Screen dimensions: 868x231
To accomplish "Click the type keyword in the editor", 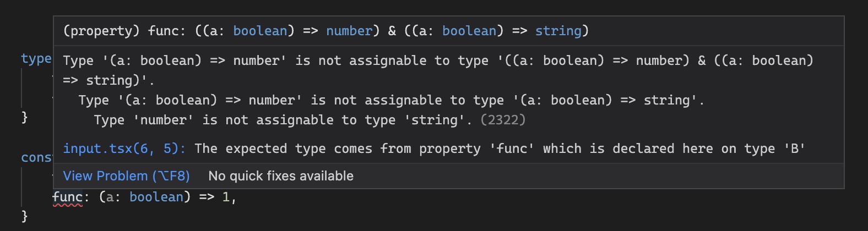I will click(36, 59).
